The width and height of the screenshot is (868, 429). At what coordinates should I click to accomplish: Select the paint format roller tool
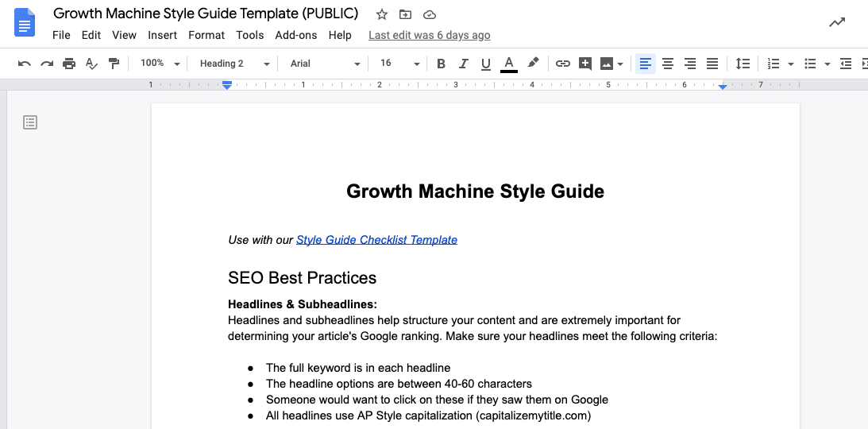114,64
